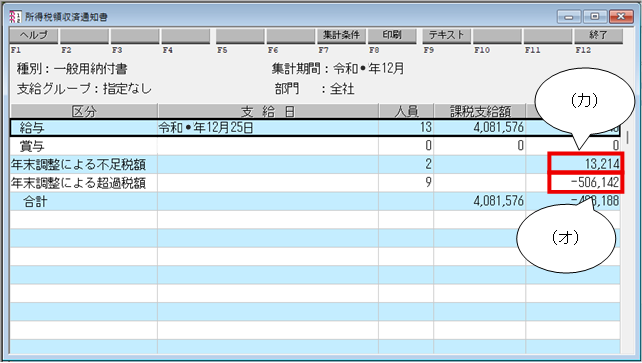This screenshot has height=363, width=642.
Task: Click the 13,214 shortage tax amount
Action: pos(602,165)
